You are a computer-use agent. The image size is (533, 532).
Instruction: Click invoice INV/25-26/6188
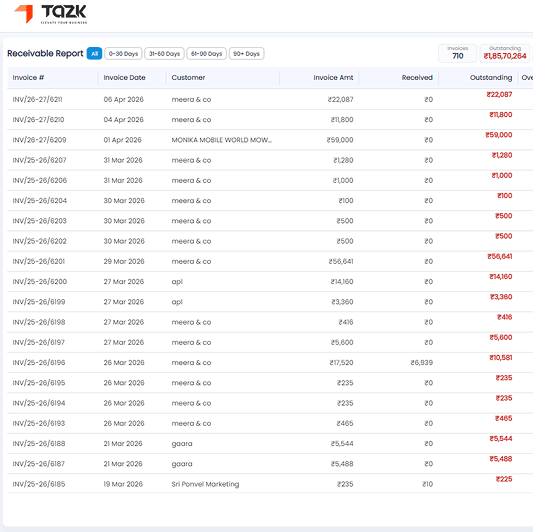click(39, 444)
